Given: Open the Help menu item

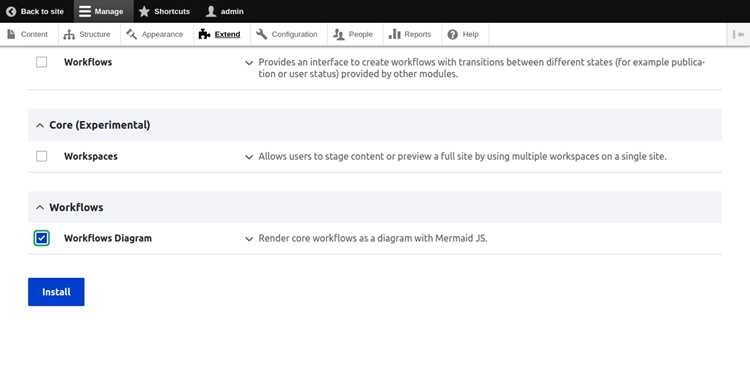Looking at the screenshot, I should tap(465, 34).
